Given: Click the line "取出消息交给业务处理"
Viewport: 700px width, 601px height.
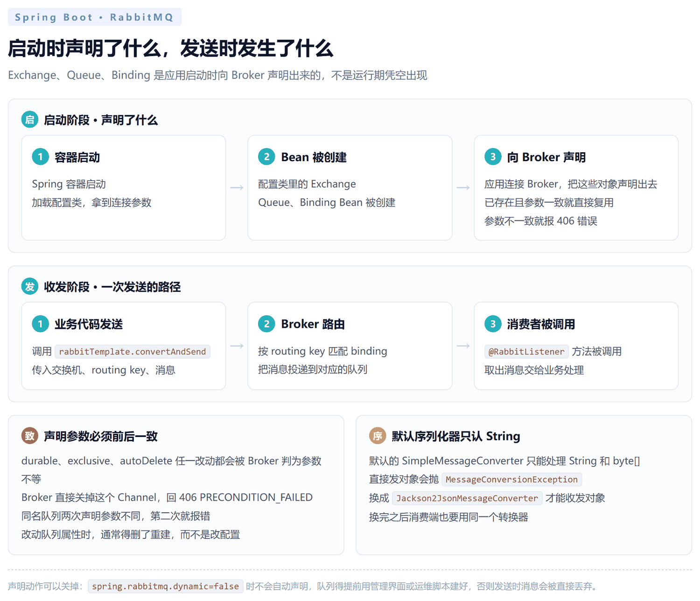Looking at the screenshot, I should 534,370.
